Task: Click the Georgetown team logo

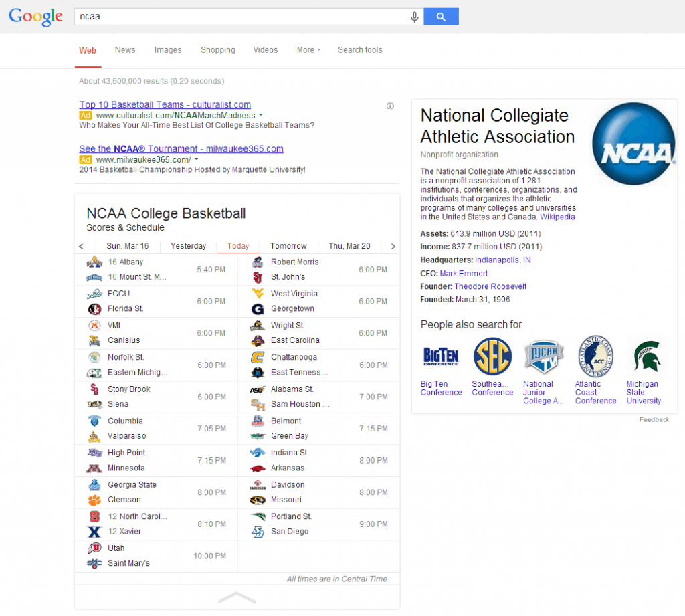Action: [258, 309]
